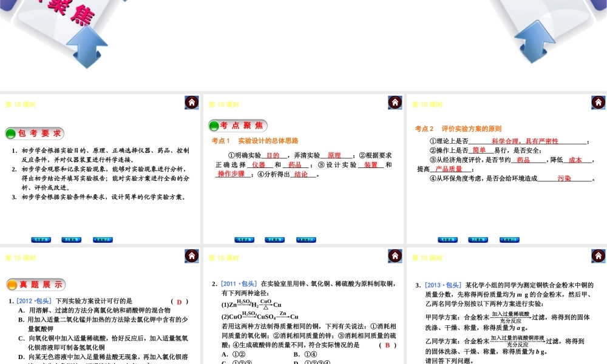Click reaction route (1) Zn→H₂→Cu
Image resolution: width=607 pixels, height=364 pixels.
251,304
